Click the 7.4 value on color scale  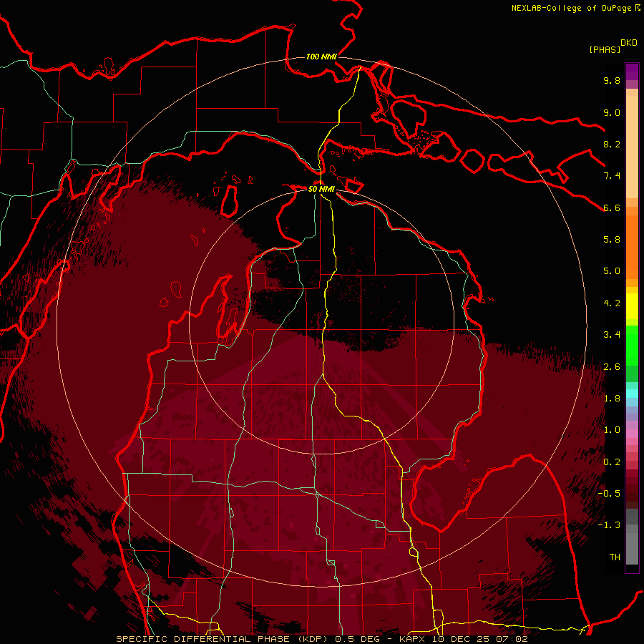(x=612, y=176)
